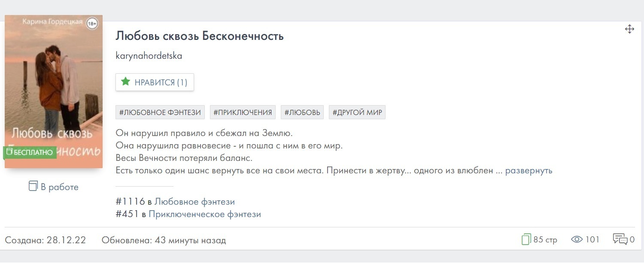Open the book title Любовь сквозь Бесконечность
Screen dimensions: 644x278
pos(199,36)
